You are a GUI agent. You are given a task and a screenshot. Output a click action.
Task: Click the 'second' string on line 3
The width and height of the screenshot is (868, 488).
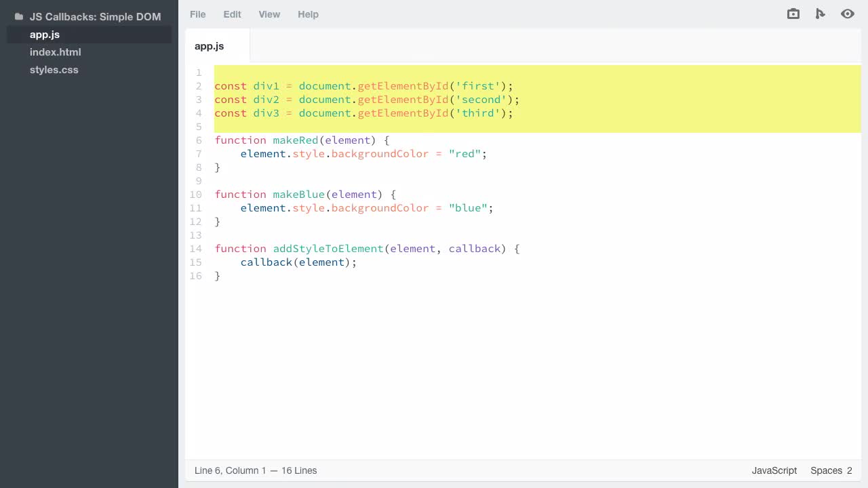[481, 100]
